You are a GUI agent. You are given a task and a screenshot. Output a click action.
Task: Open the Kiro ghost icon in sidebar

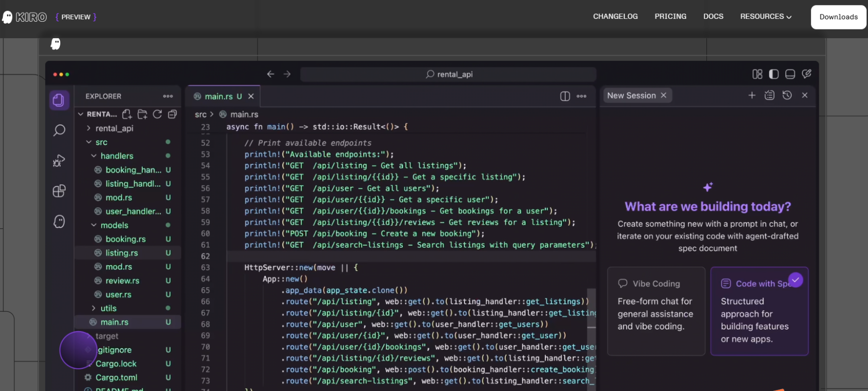pyautogui.click(x=59, y=222)
